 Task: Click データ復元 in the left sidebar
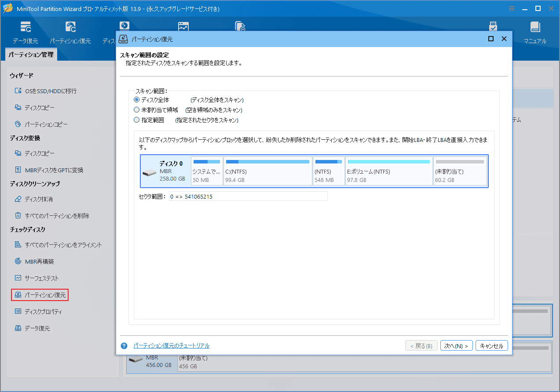pos(32,328)
